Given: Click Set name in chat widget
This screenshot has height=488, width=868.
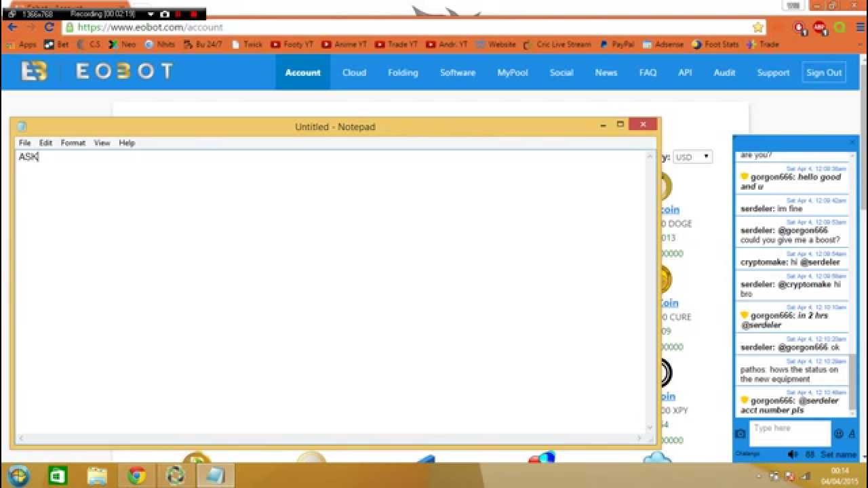Looking at the screenshot, I should pos(838,454).
